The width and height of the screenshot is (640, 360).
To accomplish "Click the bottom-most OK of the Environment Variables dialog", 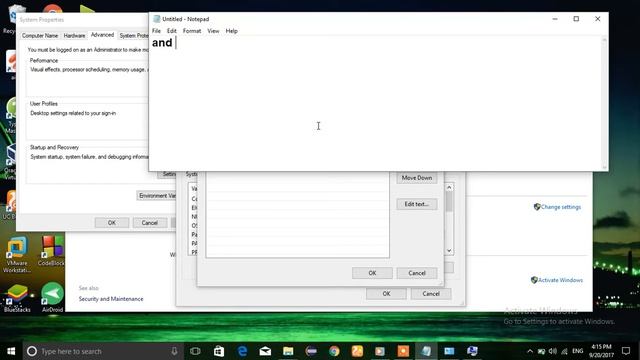I will (386, 293).
